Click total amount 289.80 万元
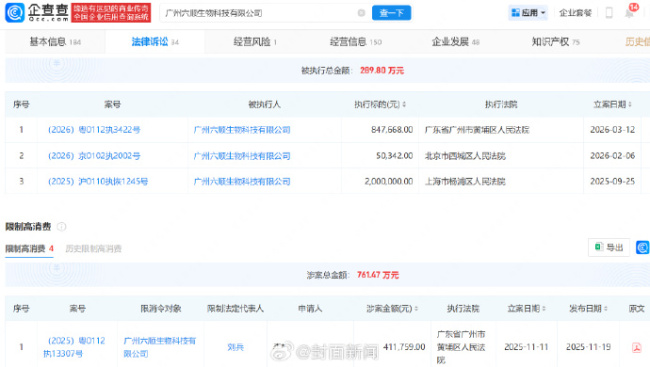Image resolution: width=650 pixels, height=367 pixels. click(381, 70)
